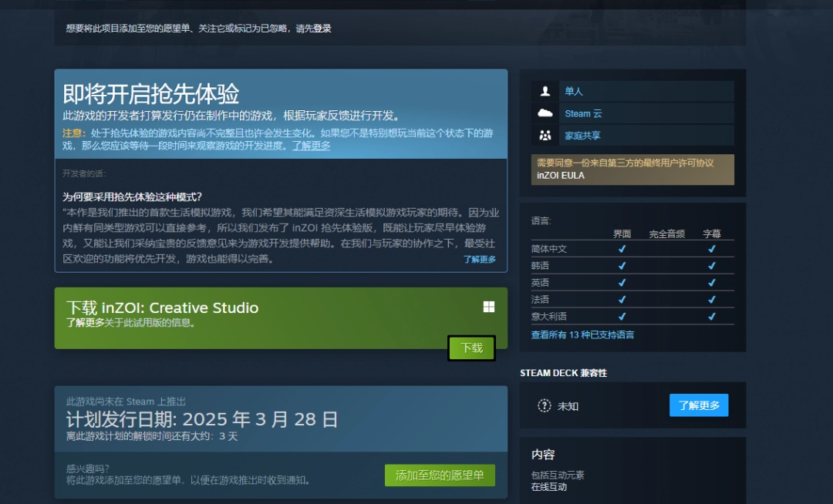The width and height of the screenshot is (833, 504).
Task: Click the 登录 login link
Action: pos(322,29)
